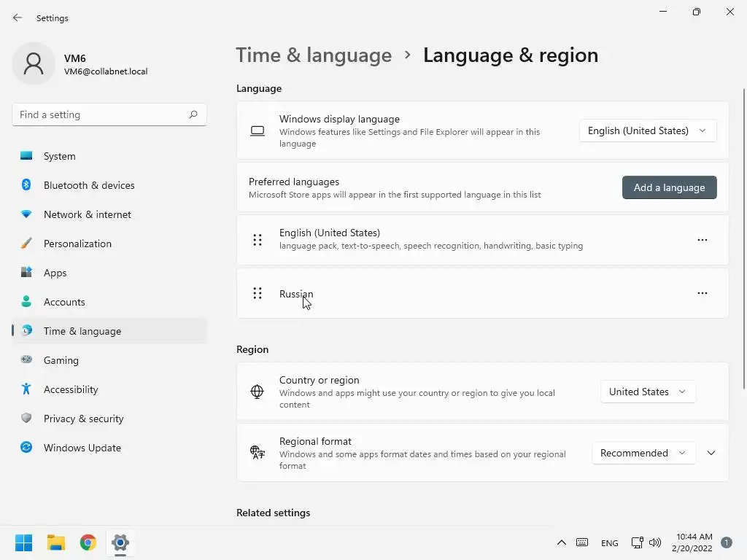
Task: Click the Personalization paintbrush icon
Action: pyautogui.click(x=26, y=244)
